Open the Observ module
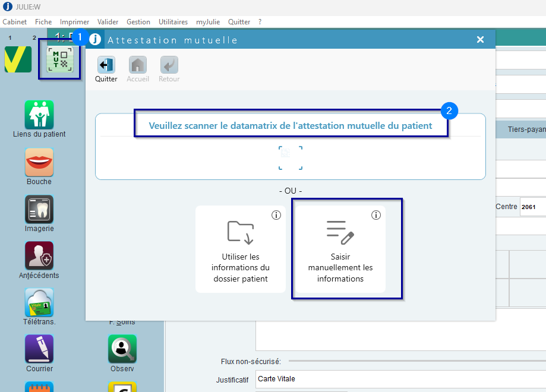Viewport: 546px width, 392px height. [122, 353]
